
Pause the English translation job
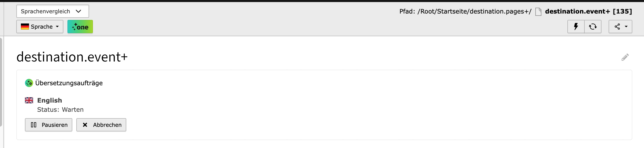click(x=49, y=125)
